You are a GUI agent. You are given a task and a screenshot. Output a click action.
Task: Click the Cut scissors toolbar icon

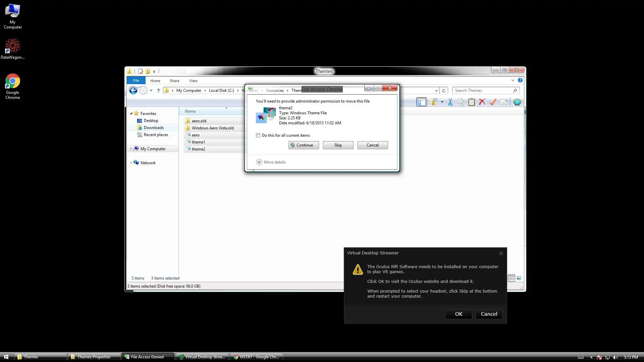click(x=450, y=102)
